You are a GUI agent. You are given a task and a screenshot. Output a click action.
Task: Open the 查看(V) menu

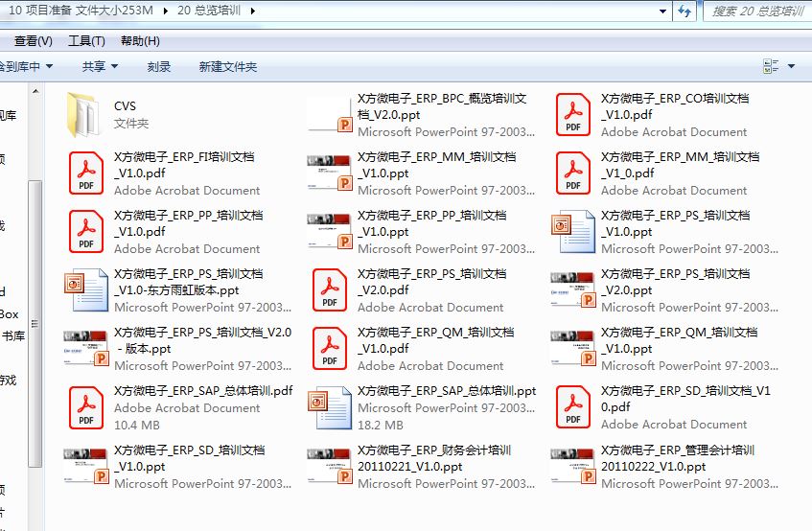coord(34,41)
